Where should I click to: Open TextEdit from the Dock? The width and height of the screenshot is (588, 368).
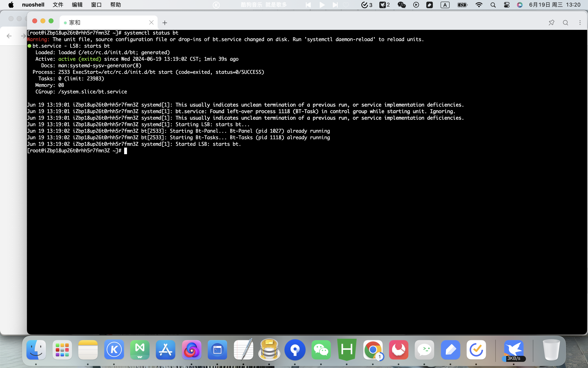pos(243,350)
